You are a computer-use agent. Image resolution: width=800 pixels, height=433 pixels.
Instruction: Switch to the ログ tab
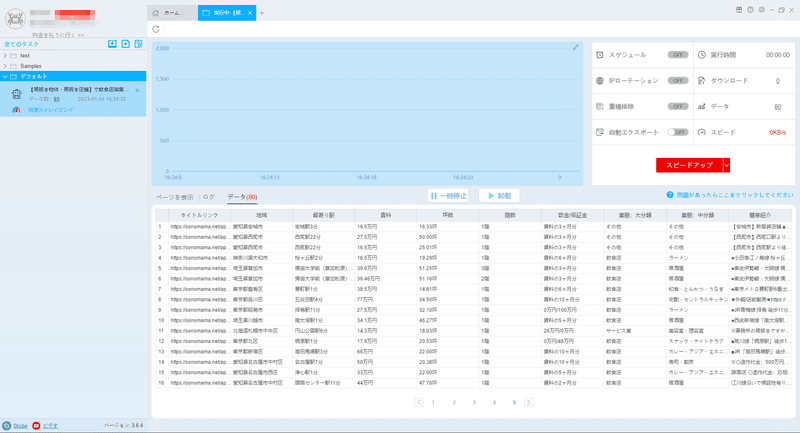pos(209,197)
